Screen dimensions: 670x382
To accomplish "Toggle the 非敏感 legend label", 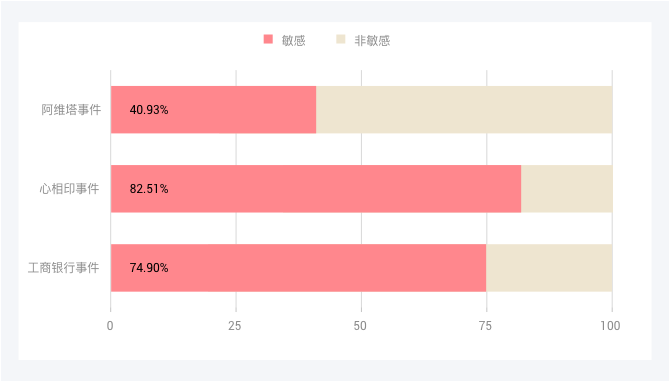I will pyautogui.click(x=372, y=41).
